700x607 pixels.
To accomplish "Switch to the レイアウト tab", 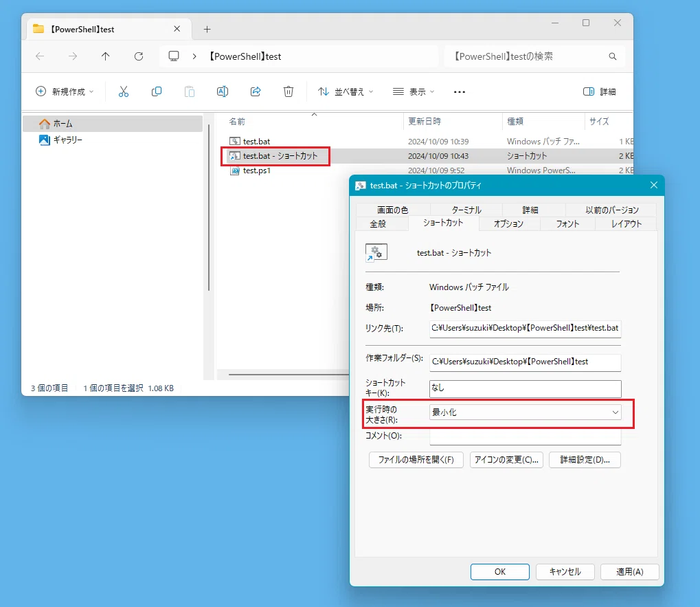I will (x=626, y=224).
